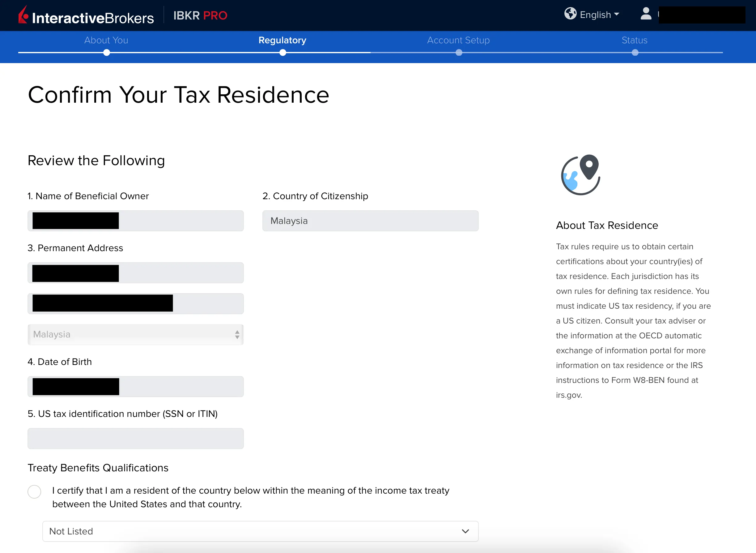Click the tax residence globe pin illustration
756x553 pixels.
pos(581,175)
